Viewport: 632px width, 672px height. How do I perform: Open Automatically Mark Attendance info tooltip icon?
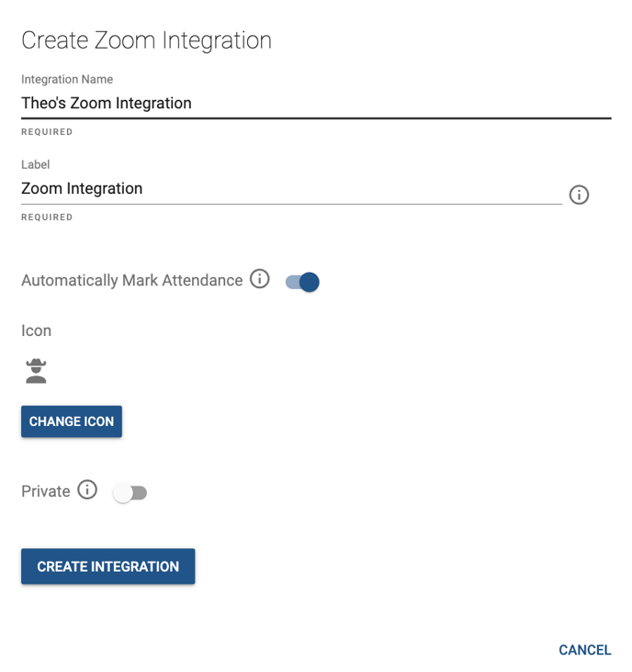259,279
